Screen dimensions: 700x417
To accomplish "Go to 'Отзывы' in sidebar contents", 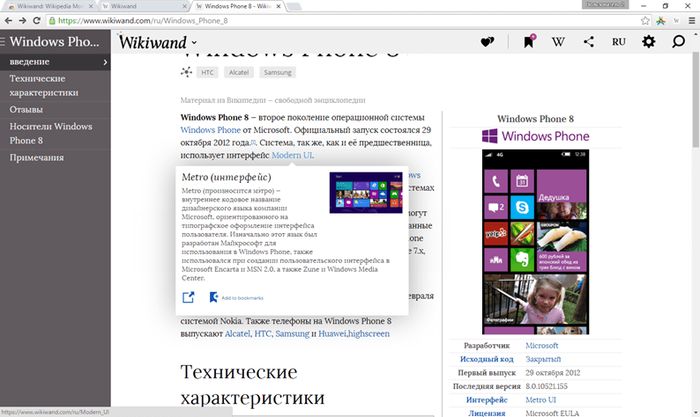I will point(27,109).
